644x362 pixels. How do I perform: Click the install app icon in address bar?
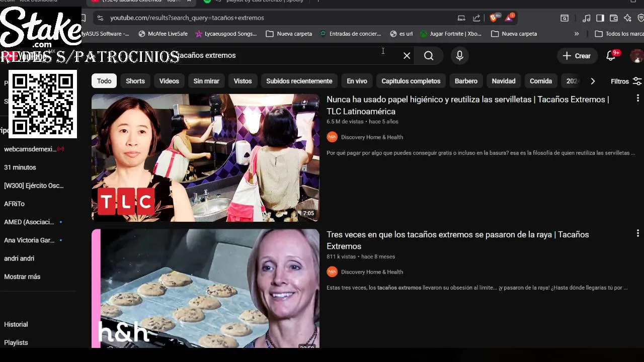(x=461, y=18)
